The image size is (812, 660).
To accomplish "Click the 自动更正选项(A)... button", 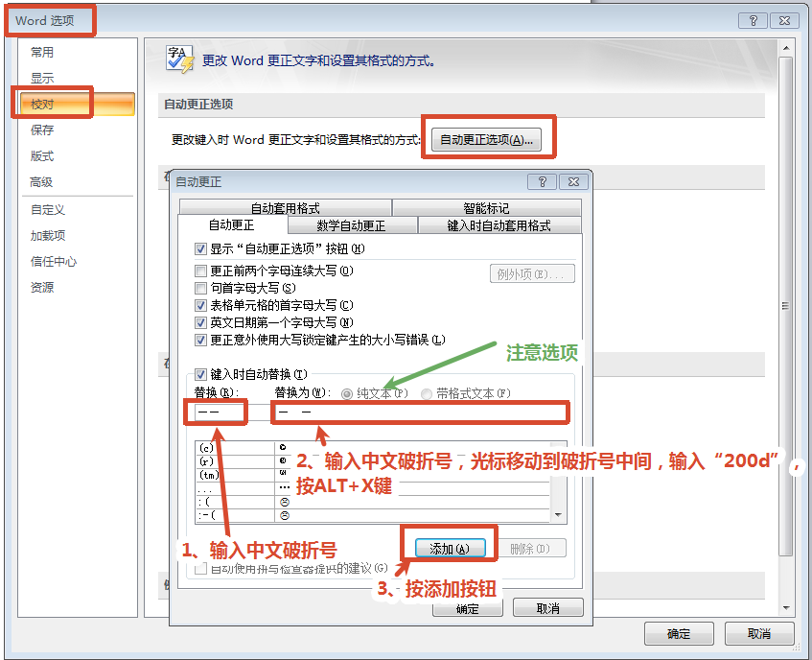I will click(486, 140).
